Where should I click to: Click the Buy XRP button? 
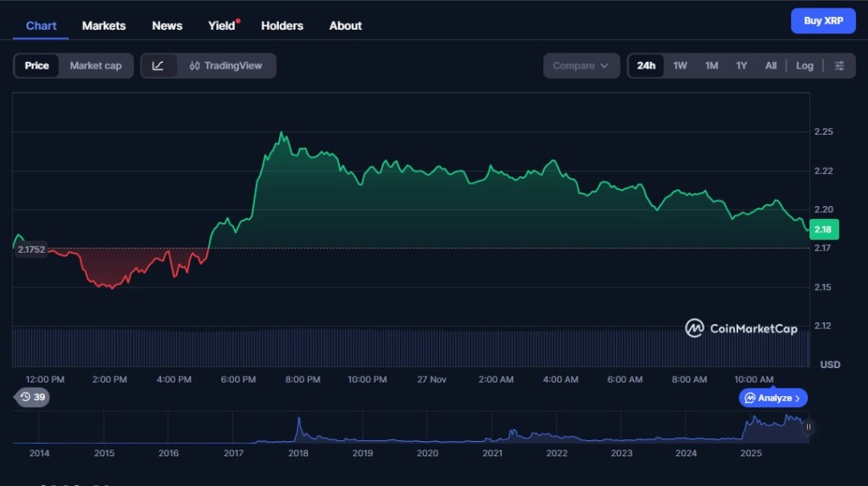pyautogui.click(x=823, y=20)
